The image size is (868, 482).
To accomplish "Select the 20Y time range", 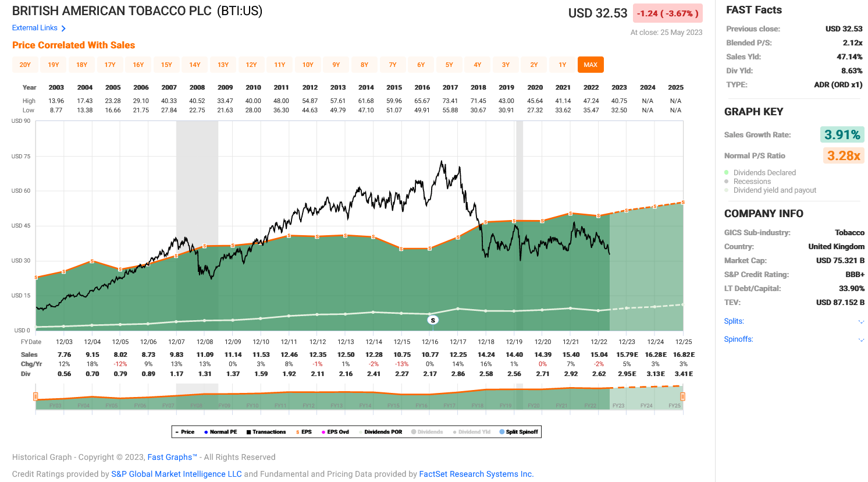I will tap(25, 65).
